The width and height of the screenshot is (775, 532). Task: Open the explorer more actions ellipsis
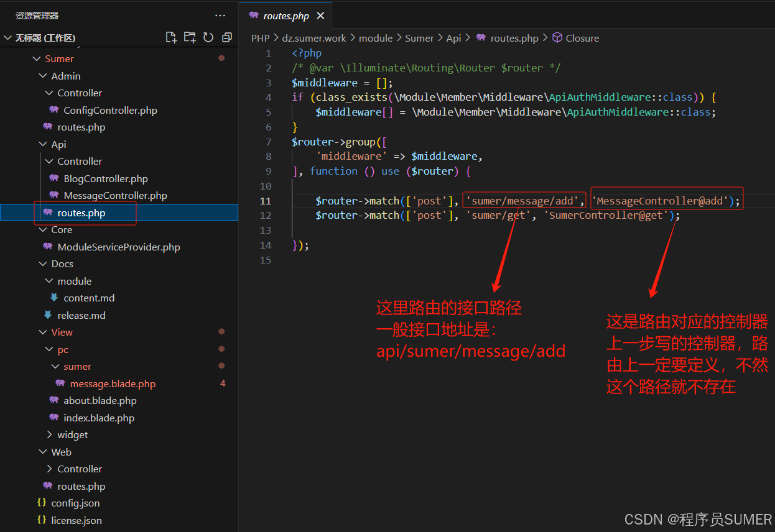(220, 16)
